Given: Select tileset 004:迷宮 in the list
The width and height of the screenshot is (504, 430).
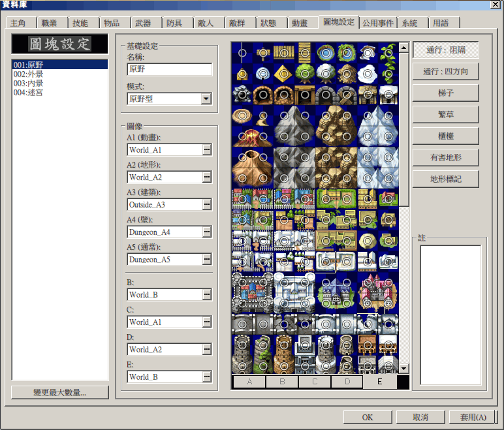Looking at the screenshot, I should pyautogui.click(x=60, y=93).
